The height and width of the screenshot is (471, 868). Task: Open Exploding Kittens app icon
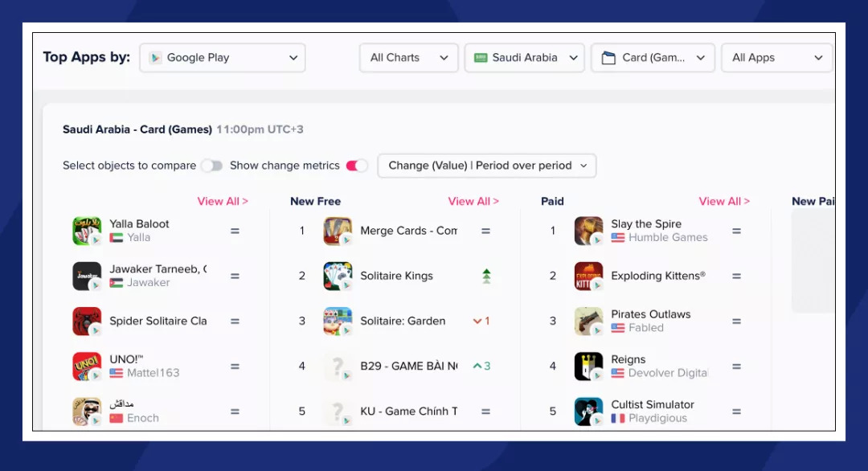[x=588, y=276]
